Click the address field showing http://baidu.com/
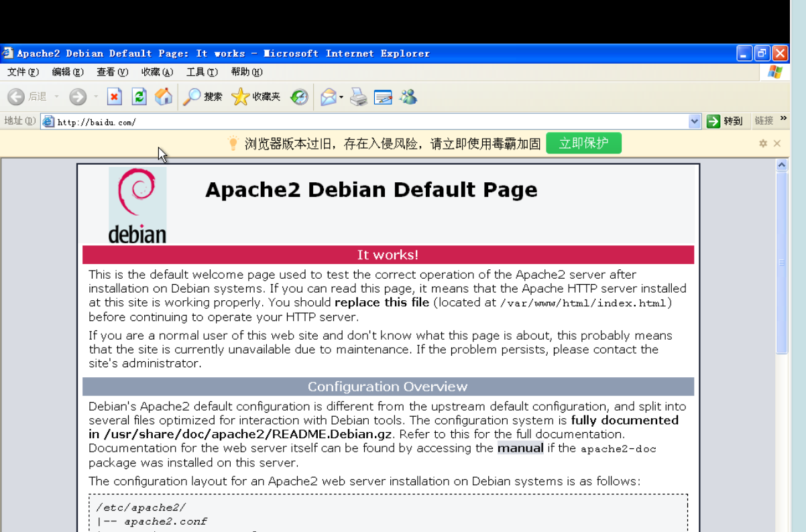Image resolution: width=806 pixels, height=532 pixels. (371, 121)
